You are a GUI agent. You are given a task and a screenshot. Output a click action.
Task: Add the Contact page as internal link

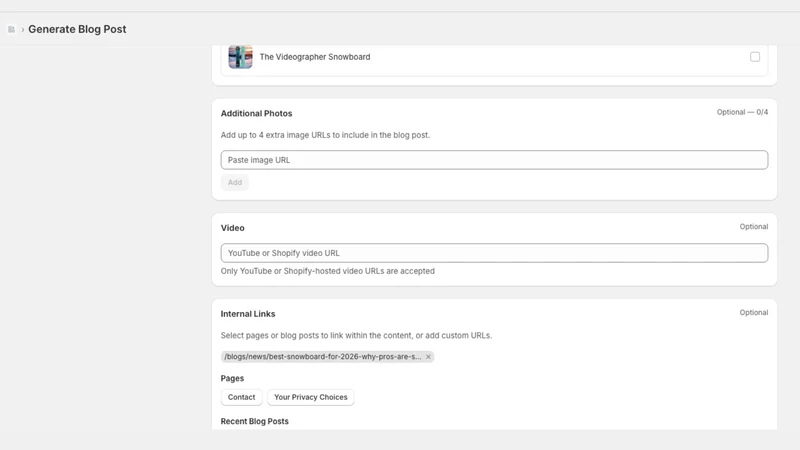click(x=241, y=397)
